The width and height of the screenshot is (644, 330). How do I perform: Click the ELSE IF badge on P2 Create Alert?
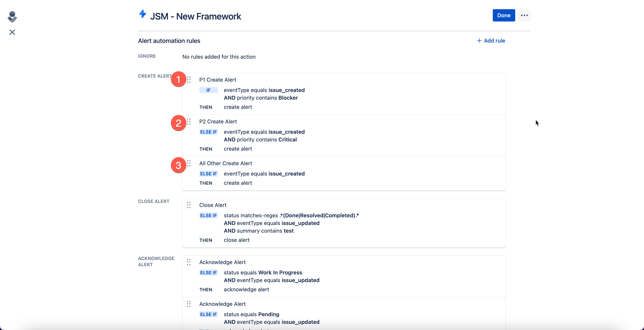[x=208, y=132]
